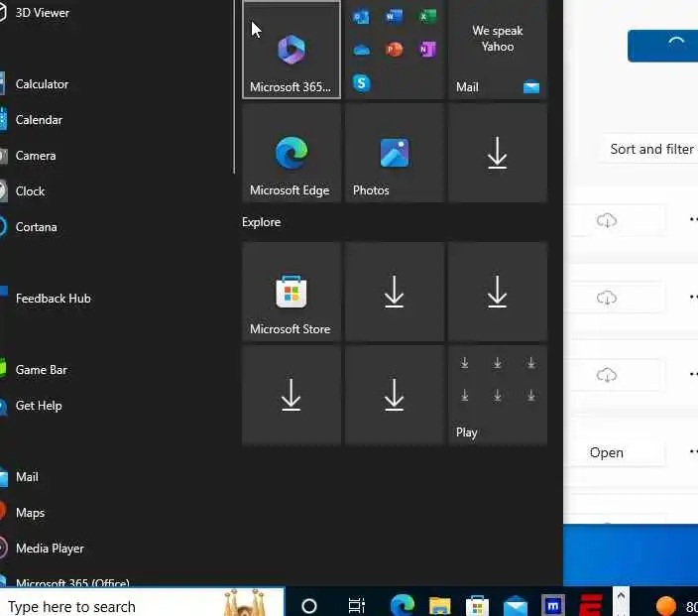
Task: Open Microsoft Edge from taskbar
Action: (402, 605)
